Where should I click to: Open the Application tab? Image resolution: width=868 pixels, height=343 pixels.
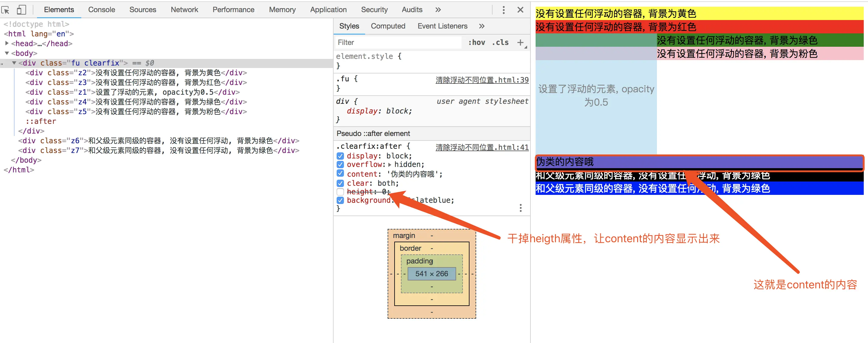point(328,10)
